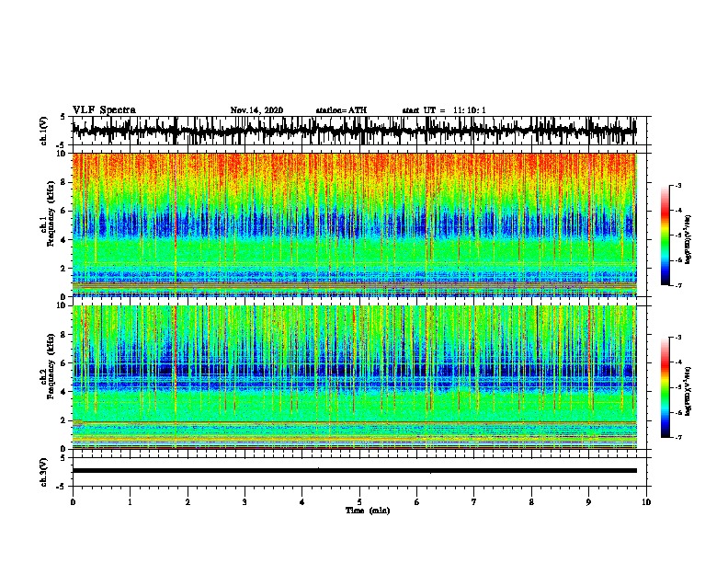
Task: Click the ch.2 PSD colorbar axis label
Action: click(688, 391)
